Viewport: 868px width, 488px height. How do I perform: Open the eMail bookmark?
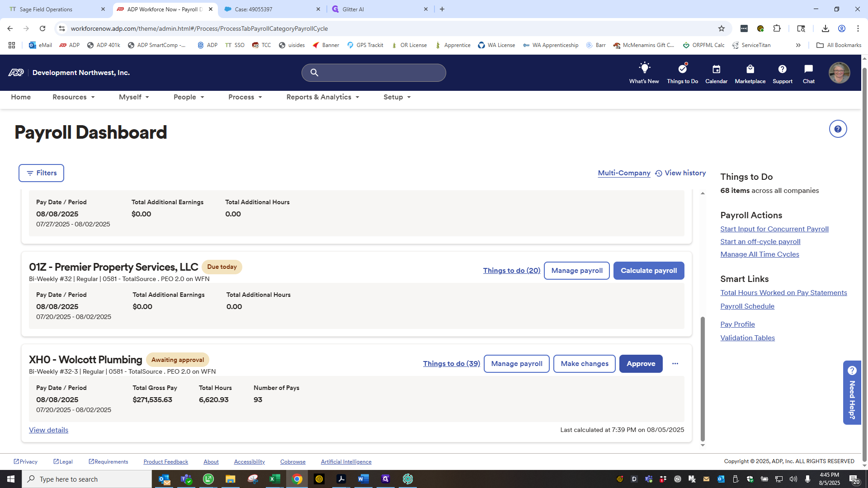coord(40,45)
